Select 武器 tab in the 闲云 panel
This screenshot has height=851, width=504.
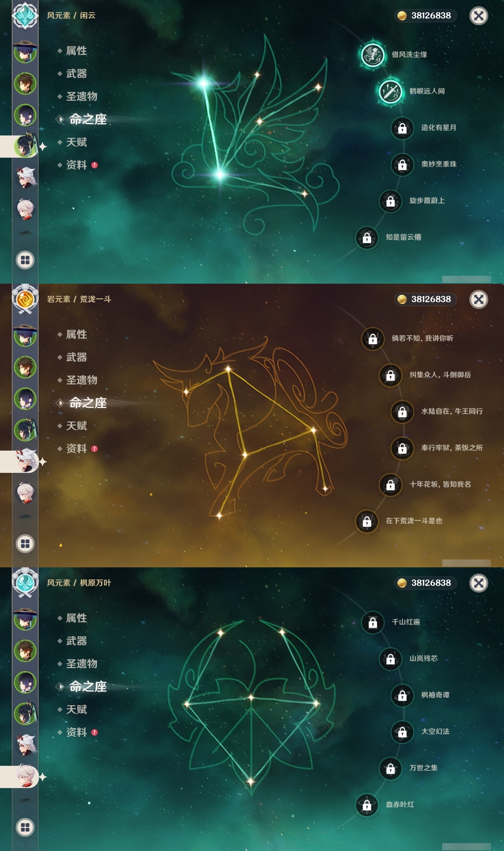tap(76, 74)
